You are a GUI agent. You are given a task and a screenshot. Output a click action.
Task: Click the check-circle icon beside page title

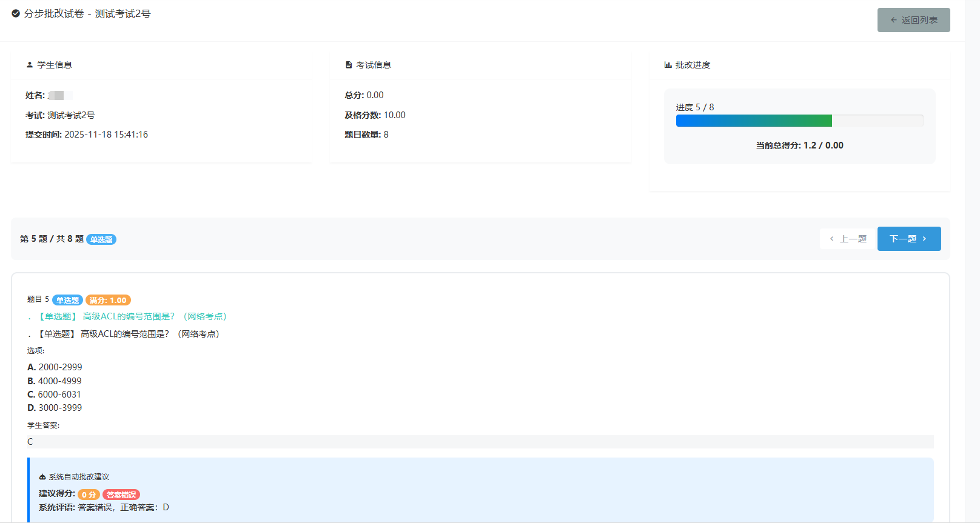point(16,13)
